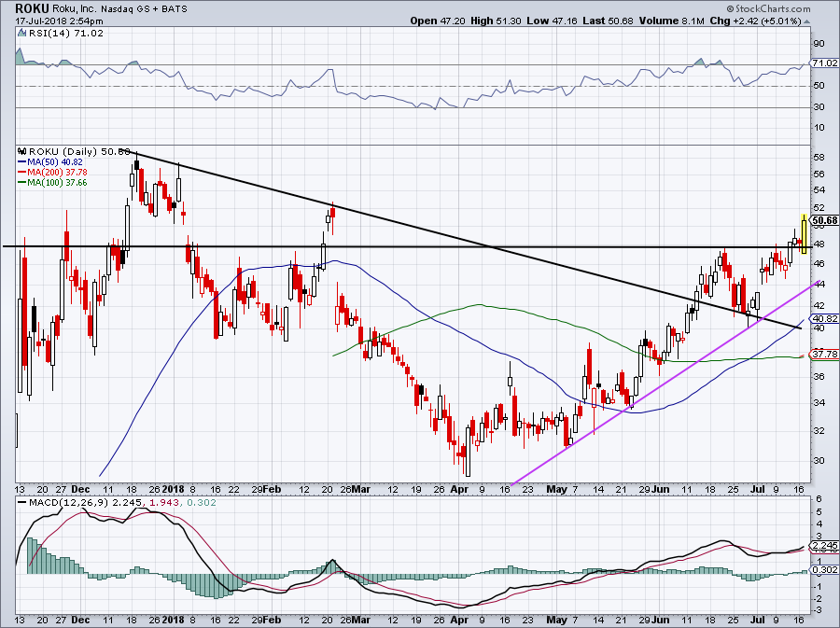Click the 'MA(200) 37.78' legend text
The height and width of the screenshot is (628, 840).
(x=57, y=173)
